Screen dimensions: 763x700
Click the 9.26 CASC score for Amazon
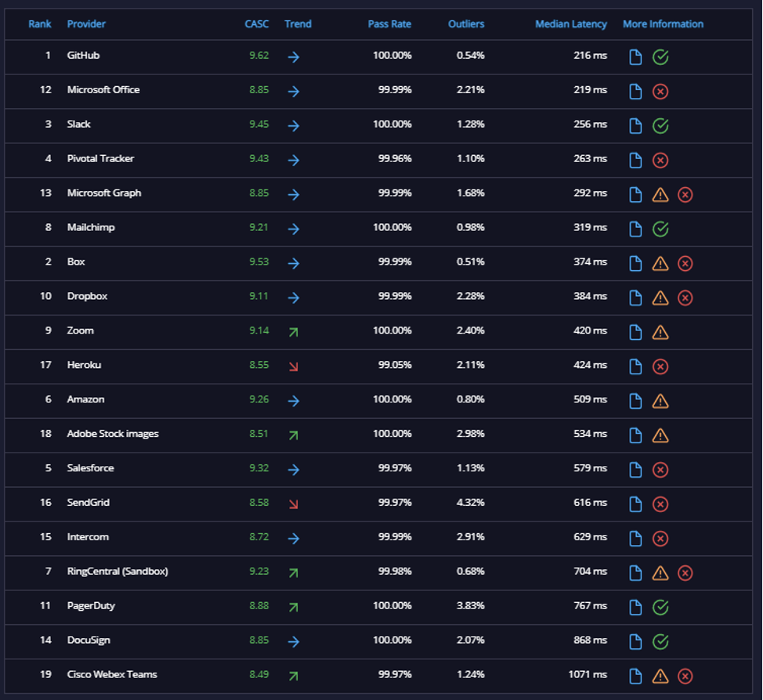click(x=259, y=399)
